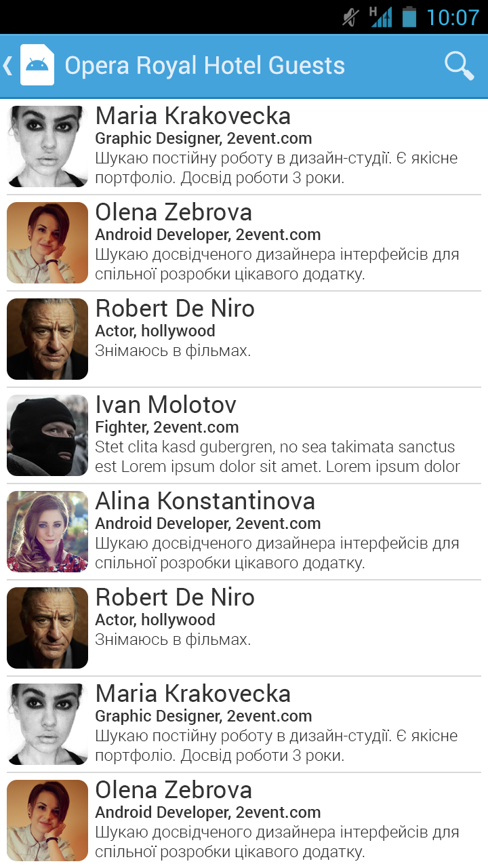The width and height of the screenshot is (488, 868).
Task: Tap the back chevron arrow
Action: 8,65
